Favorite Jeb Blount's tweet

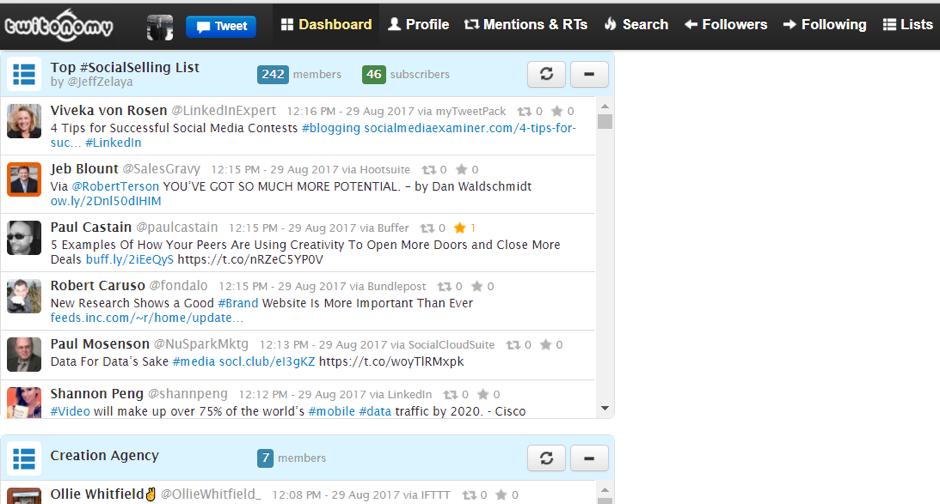point(461,170)
